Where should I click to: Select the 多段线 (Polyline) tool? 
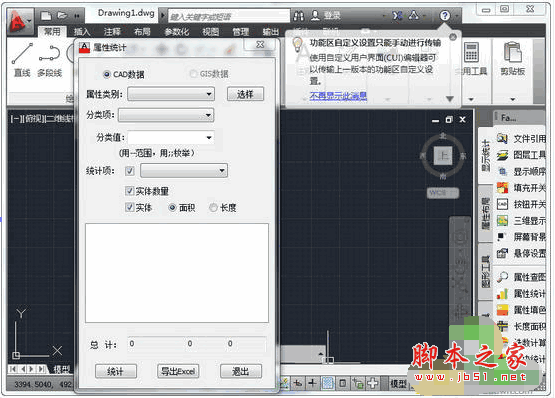[50, 60]
